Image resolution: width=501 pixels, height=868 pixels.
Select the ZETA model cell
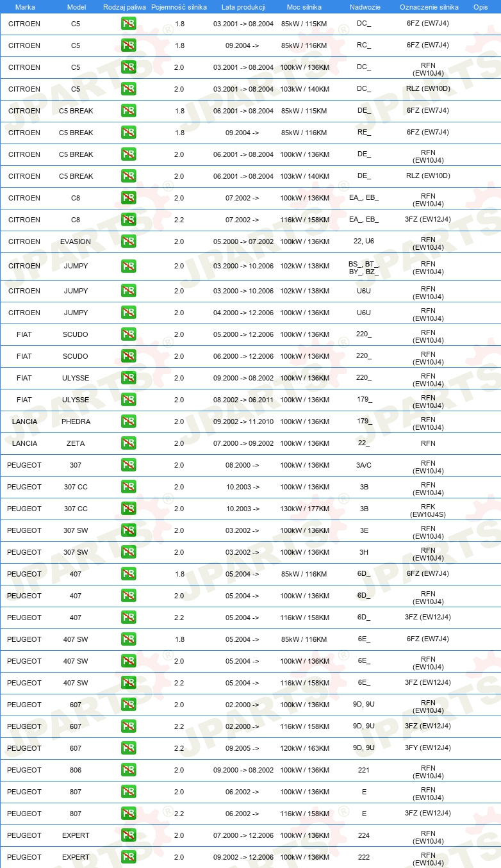pos(76,443)
